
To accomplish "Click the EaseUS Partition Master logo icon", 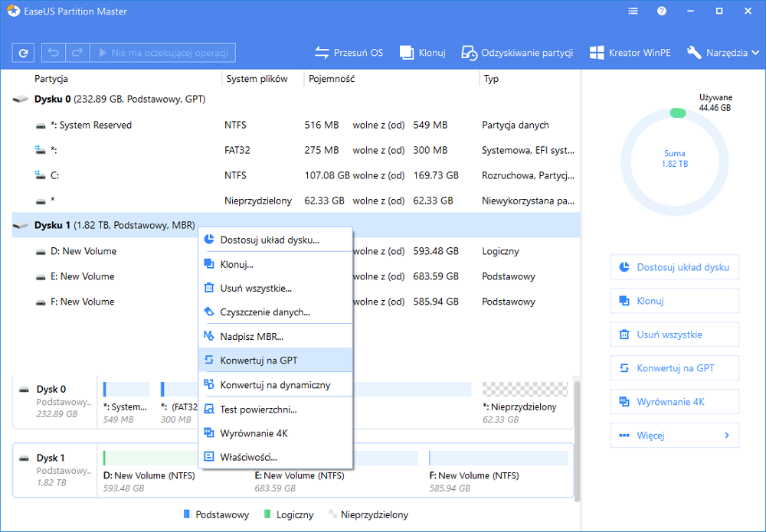I will tap(14, 11).
